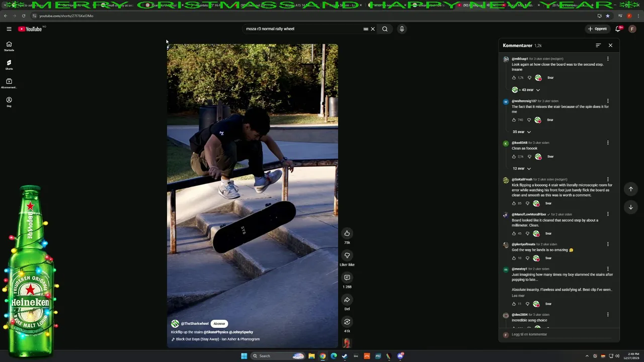This screenshot has height=362, width=644.
Task: Go to the previous Short with up arrow
Action: coord(631,189)
